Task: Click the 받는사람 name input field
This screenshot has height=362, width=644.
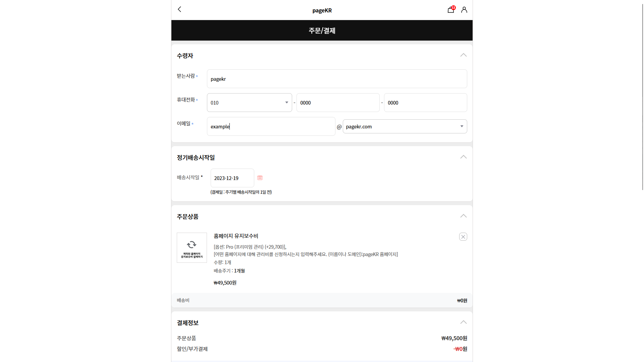Action: point(337,79)
